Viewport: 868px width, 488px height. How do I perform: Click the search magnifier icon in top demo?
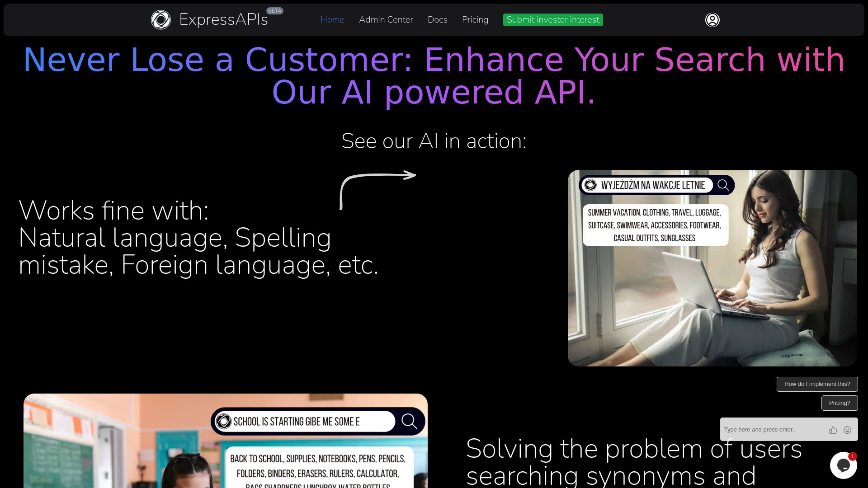click(x=723, y=185)
